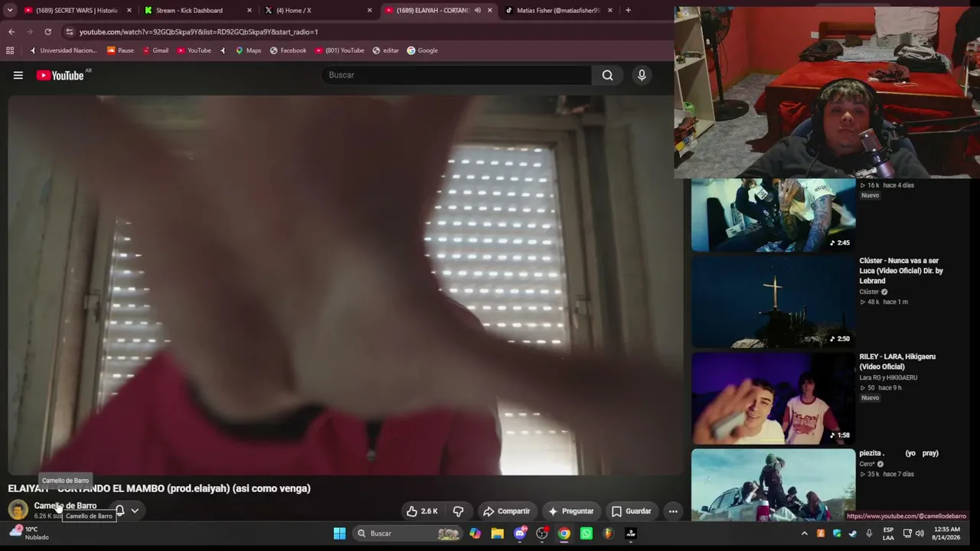Toggle the channel notification bell
The height and width of the screenshot is (551, 980).
click(x=119, y=510)
